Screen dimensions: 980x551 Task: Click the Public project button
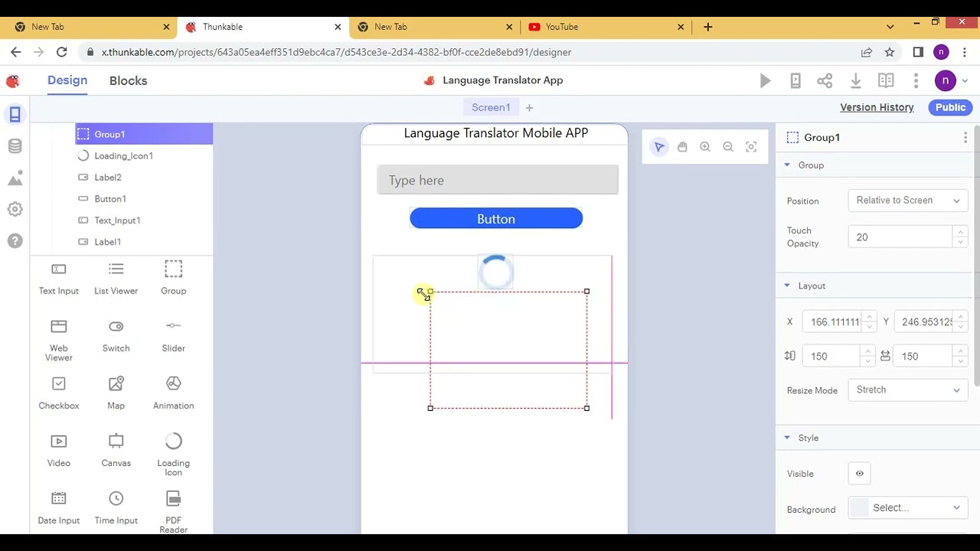(x=950, y=108)
